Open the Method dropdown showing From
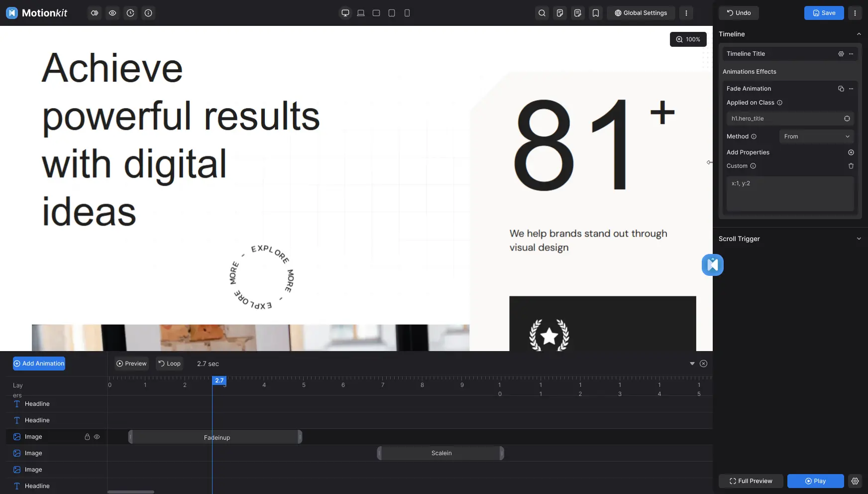This screenshot has width=868, height=494. coord(817,136)
